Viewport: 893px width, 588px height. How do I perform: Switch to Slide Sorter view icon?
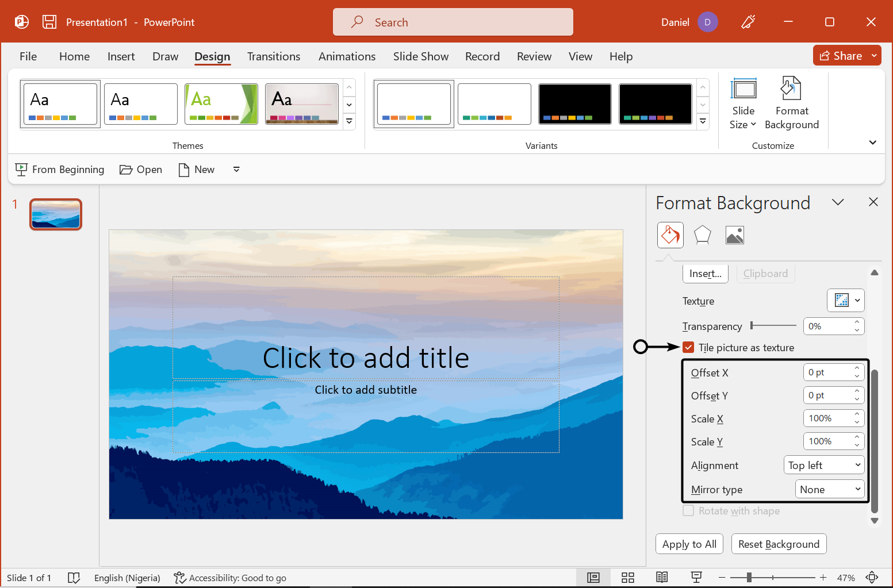(x=628, y=577)
